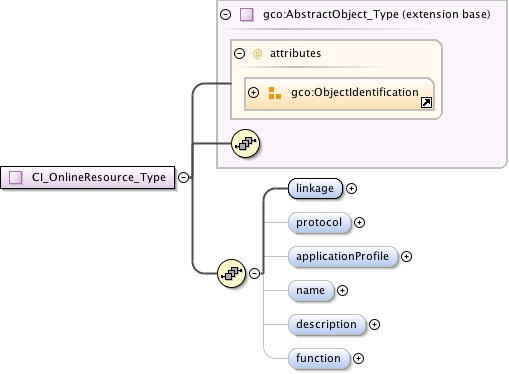This screenshot has width=509, height=374.
Task: Select the sequence compositor inside AbstractObject_Type
Action: tap(245, 143)
